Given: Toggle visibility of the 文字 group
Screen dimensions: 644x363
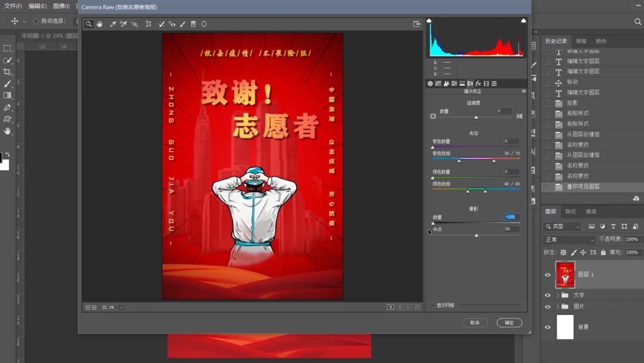Looking at the screenshot, I should pyautogui.click(x=547, y=294).
